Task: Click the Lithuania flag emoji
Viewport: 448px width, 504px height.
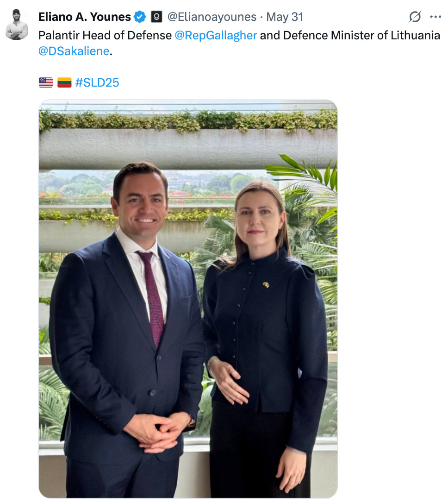Action: pyautogui.click(x=64, y=82)
